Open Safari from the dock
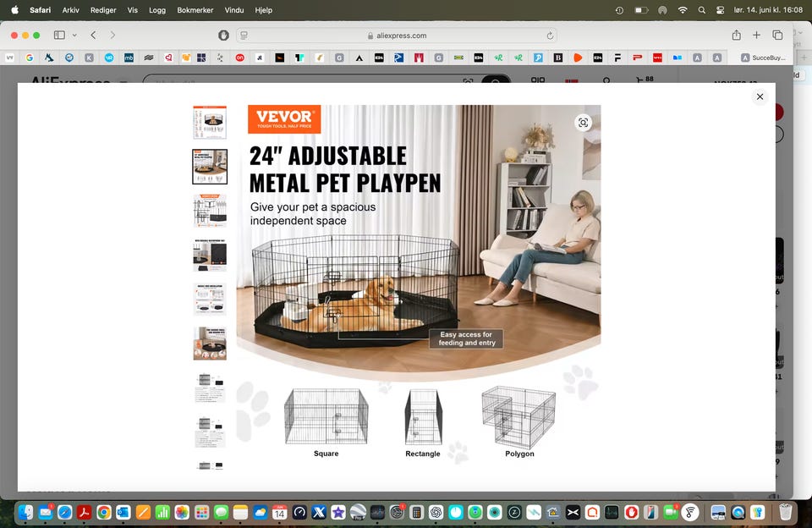812x528 pixels. click(65, 513)
